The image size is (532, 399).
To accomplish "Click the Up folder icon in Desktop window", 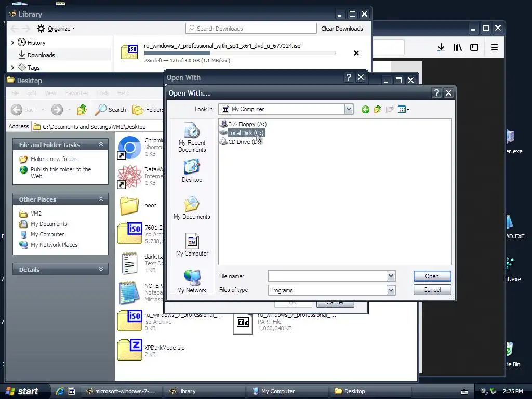I will (x=82, y=109).
